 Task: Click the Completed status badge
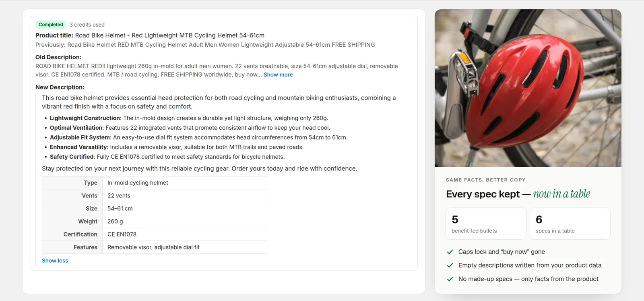(51, 25)
